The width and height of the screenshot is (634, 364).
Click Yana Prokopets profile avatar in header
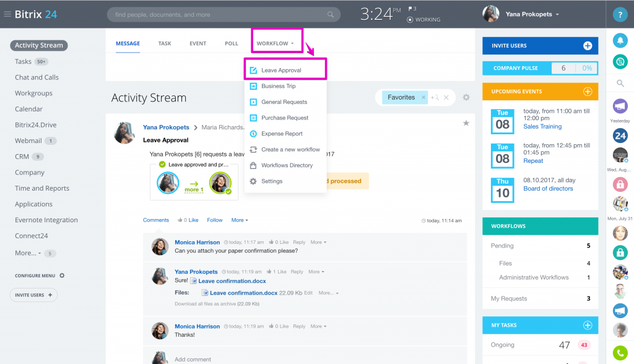(x=491, y=14)
